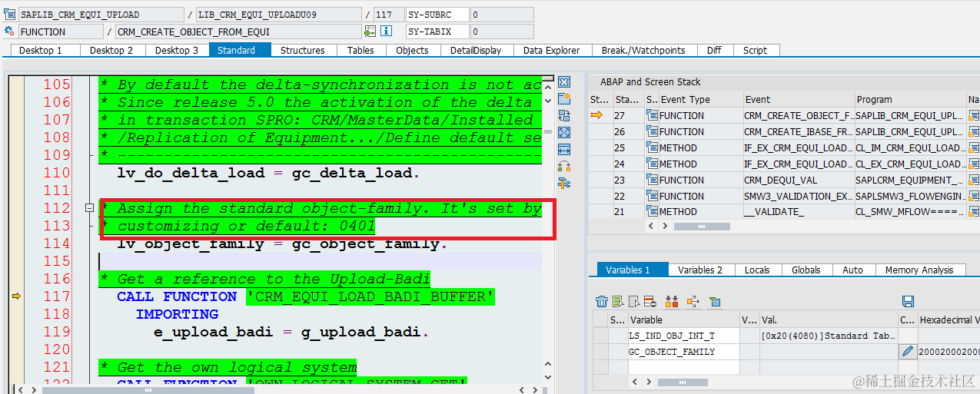Click the second list-arrow icon in variables toolbar
980x394 pixels.
coord(633,301)
